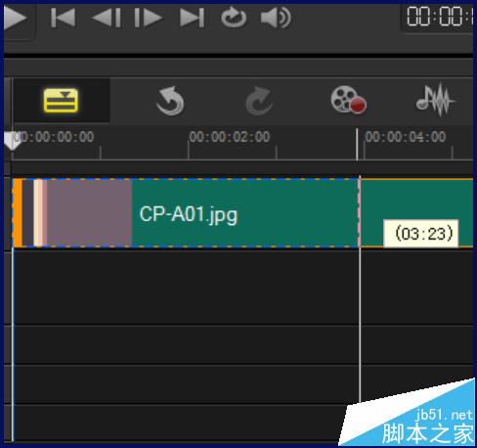Jump to the end of the project
This screenshot has height=448, width=477.
pyautogui.click(x=193, y=18)
